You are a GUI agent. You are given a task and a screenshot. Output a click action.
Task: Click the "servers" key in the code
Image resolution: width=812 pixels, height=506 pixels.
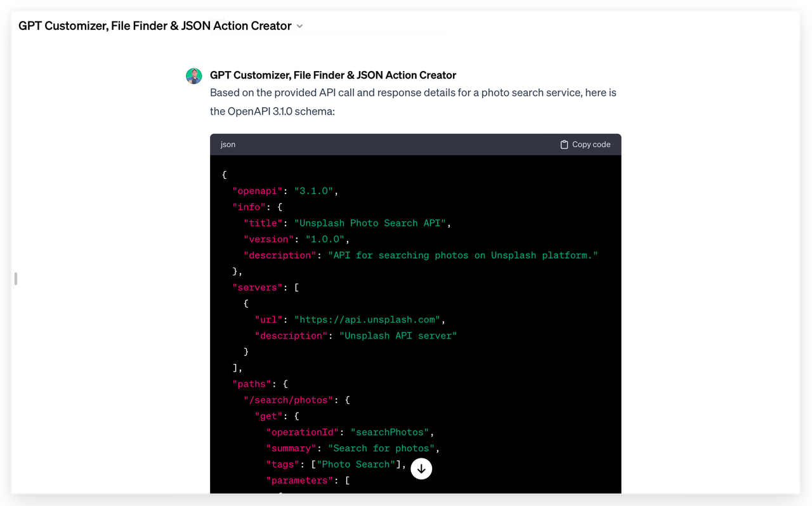[258, 287]
